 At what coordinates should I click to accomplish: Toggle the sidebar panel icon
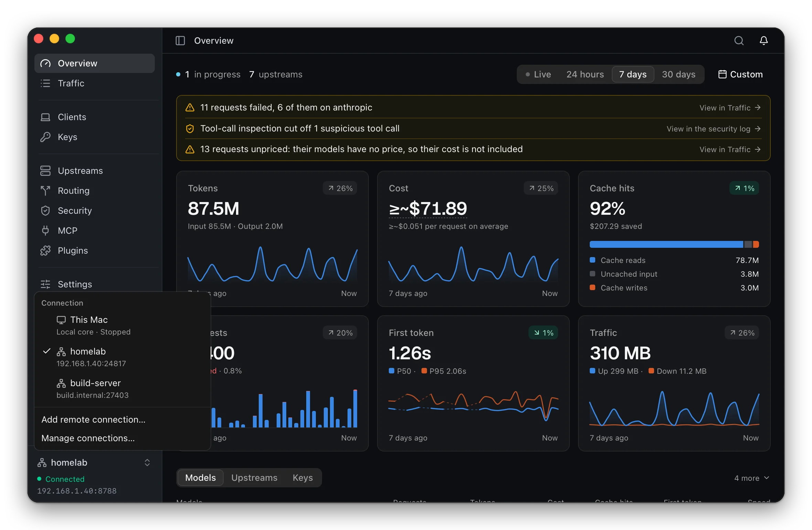tap(180, 41)
